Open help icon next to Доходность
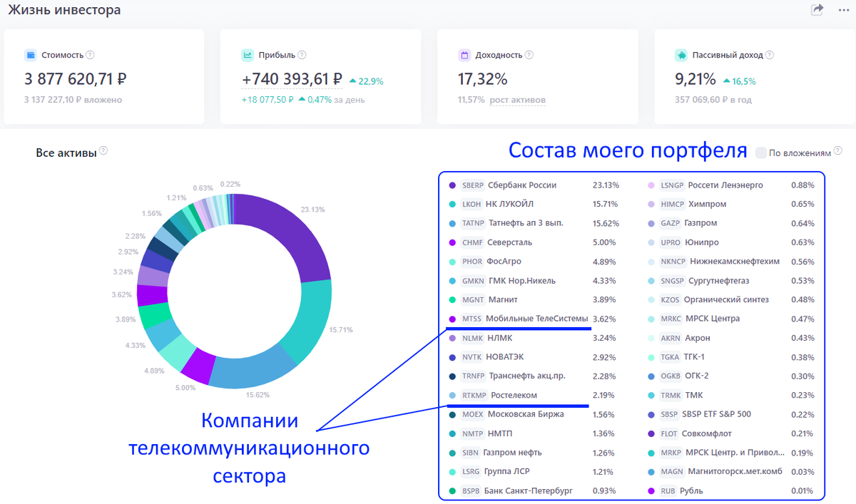856x504 pixels. 529,55
